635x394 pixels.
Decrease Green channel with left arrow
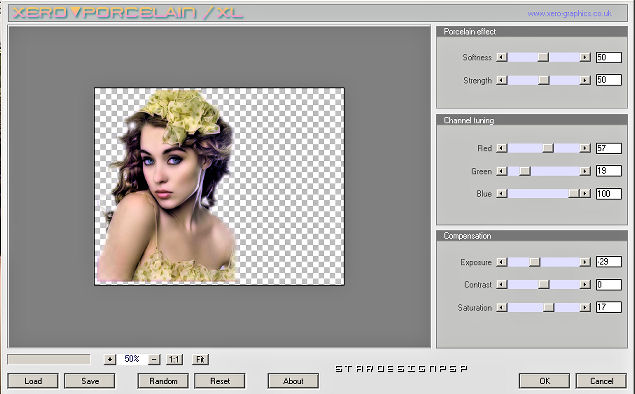tap(501, 171)
